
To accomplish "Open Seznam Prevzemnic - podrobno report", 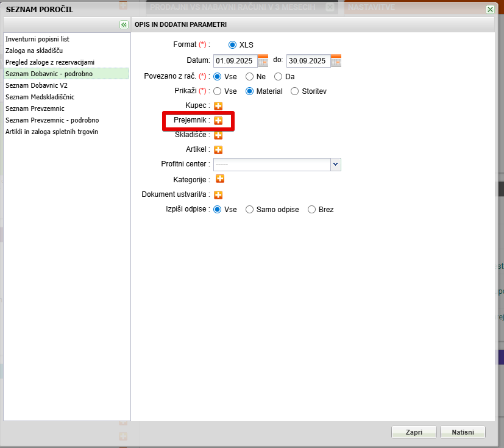I will (x=52, y=120).
